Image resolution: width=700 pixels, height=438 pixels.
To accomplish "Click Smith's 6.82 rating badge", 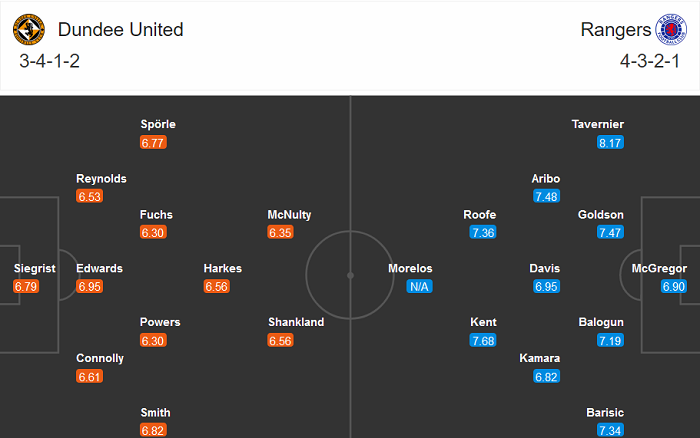I will click(153, 431).
